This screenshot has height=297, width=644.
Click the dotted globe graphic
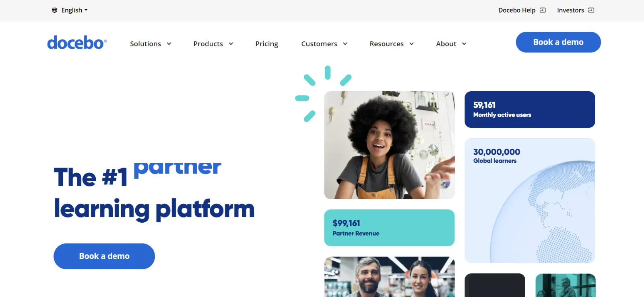coord(542,212)
